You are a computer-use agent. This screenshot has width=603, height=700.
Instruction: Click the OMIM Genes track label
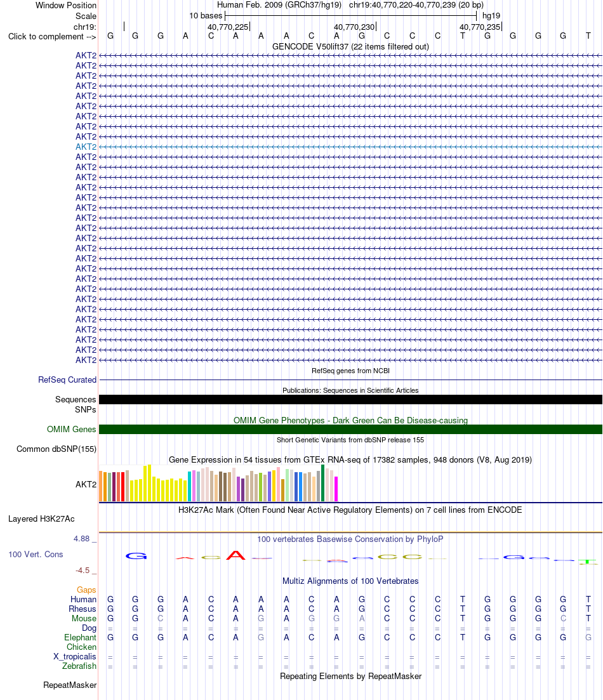coord(72,430)
